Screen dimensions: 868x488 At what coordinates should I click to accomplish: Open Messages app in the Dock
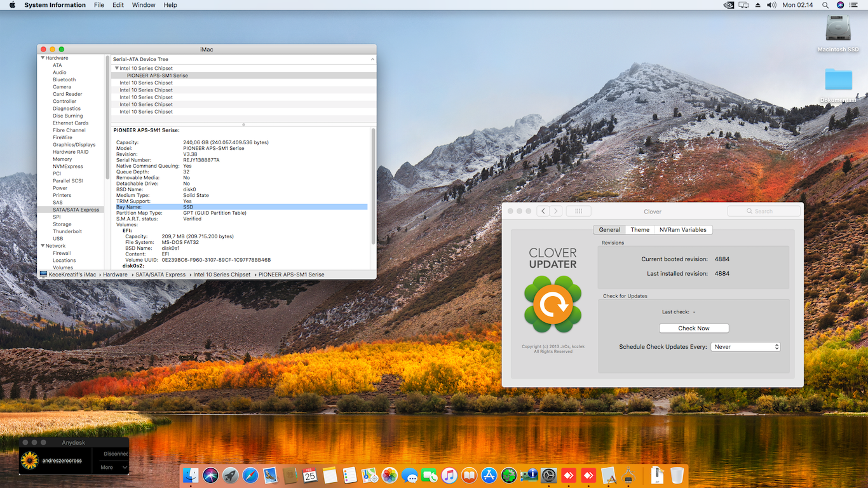(410, 475)
